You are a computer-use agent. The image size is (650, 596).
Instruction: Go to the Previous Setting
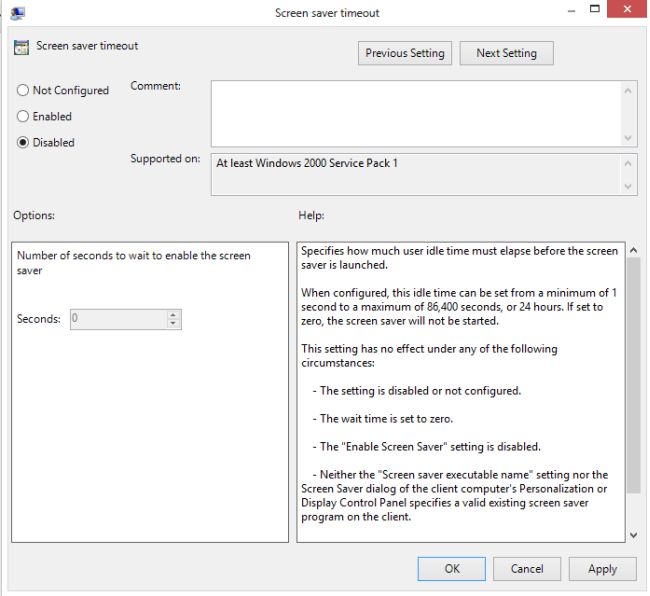tap(405, 53)
